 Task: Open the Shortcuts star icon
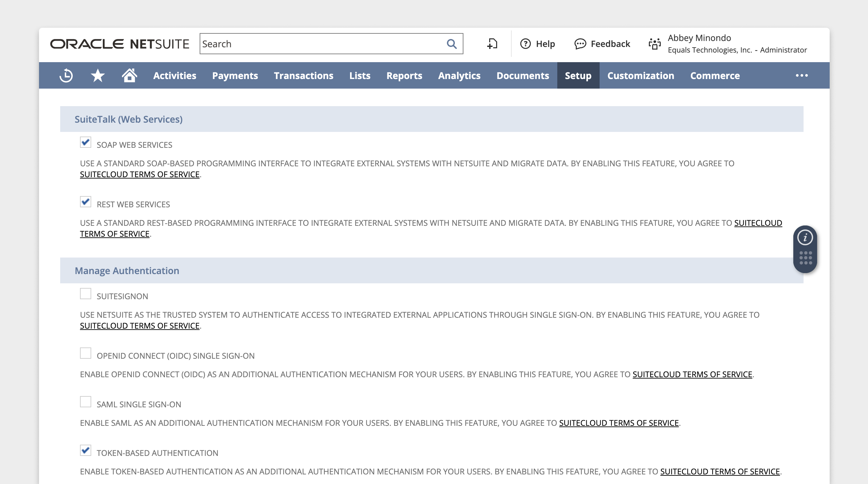click(x=98, y=75)
